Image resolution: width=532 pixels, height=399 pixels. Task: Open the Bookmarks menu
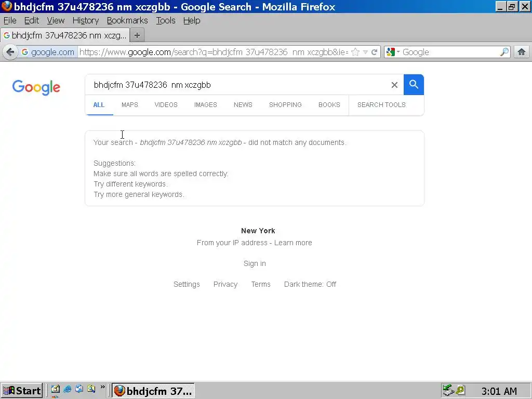pos(127,21)
